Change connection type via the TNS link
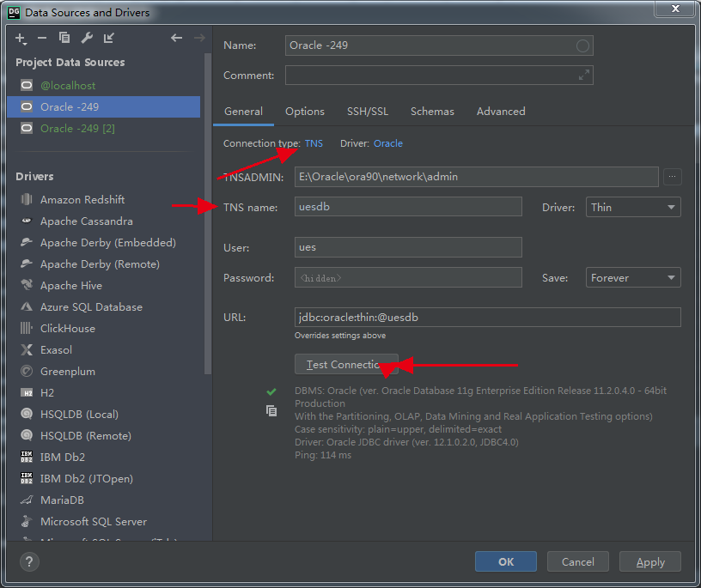 coord(314,143)
